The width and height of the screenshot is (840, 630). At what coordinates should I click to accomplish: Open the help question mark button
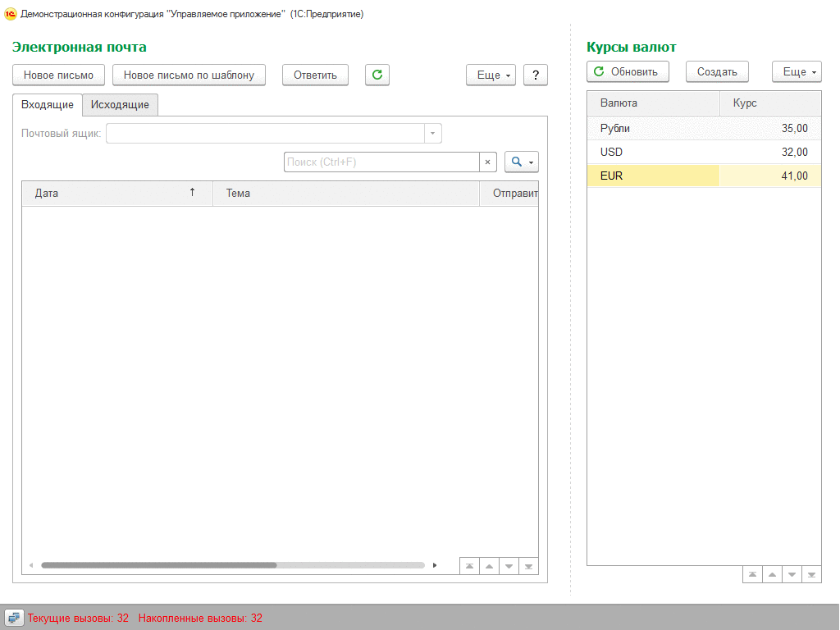pyautogui.click(x=535, y=75)
